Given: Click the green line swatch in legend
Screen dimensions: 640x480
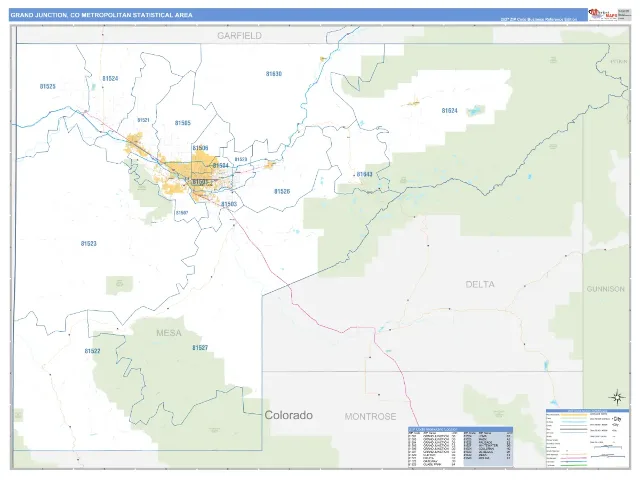Looking at the screenshot, I should click(573, 465).
